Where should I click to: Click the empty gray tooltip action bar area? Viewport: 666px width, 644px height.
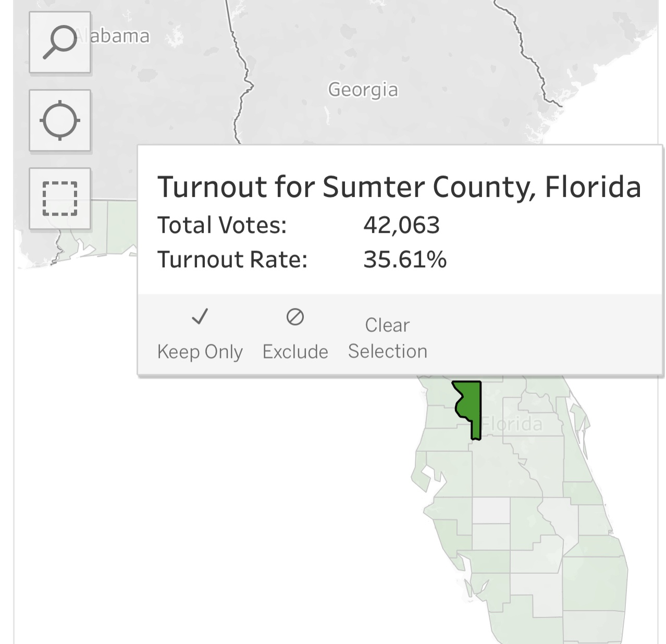click(542, 333)
